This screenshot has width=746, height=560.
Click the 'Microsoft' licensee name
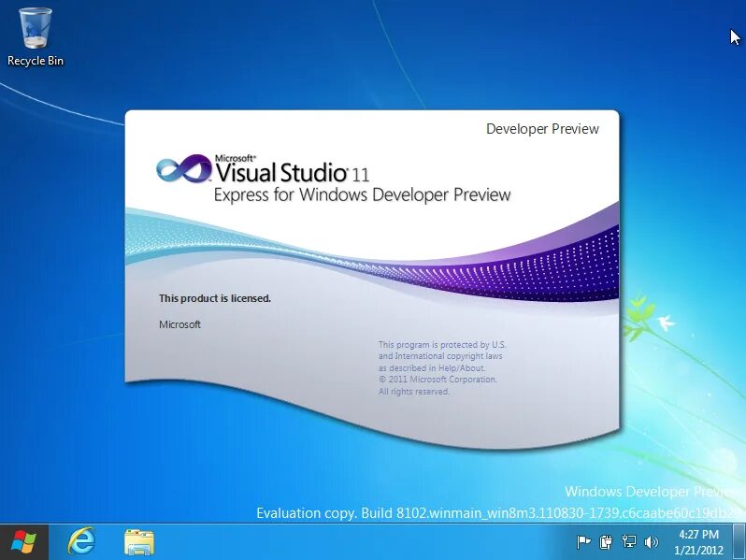click(179, 324)
